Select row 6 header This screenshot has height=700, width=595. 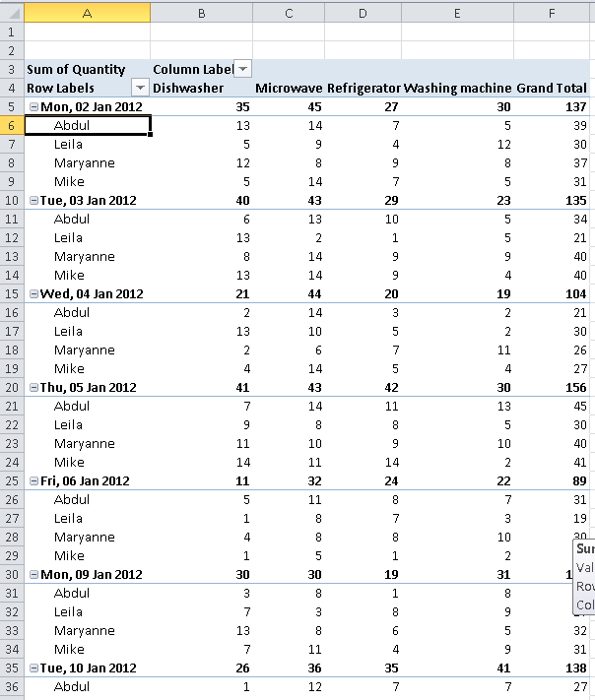pyautogui.click(x=12, y=125)
